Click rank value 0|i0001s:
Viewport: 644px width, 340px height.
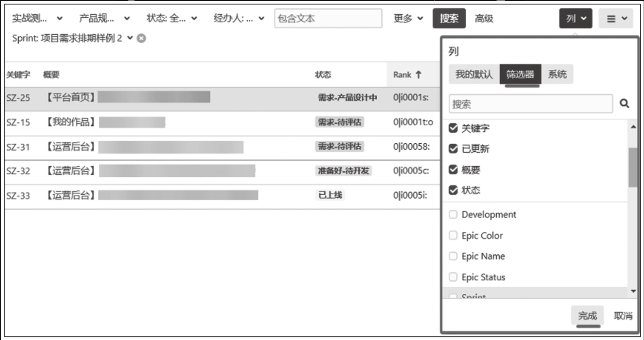(411, 98)
